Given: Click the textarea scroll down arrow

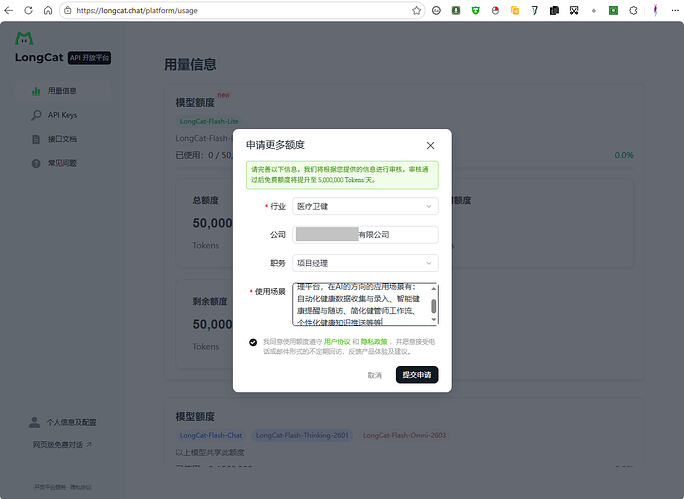Looking at the screenshot, I should 434,320.
